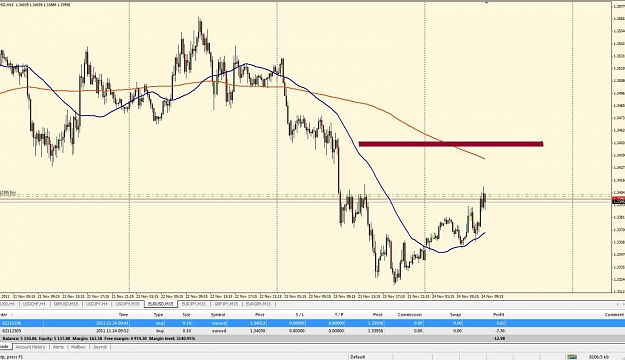Click the total profit -12.98
The width and height of the screenshot is (625, 360).
point(499,338)
